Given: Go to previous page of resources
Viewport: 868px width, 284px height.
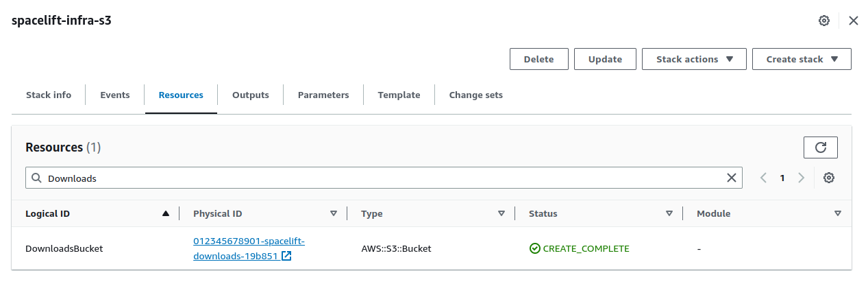Looking at the screenshot, I should click(763, 178).
